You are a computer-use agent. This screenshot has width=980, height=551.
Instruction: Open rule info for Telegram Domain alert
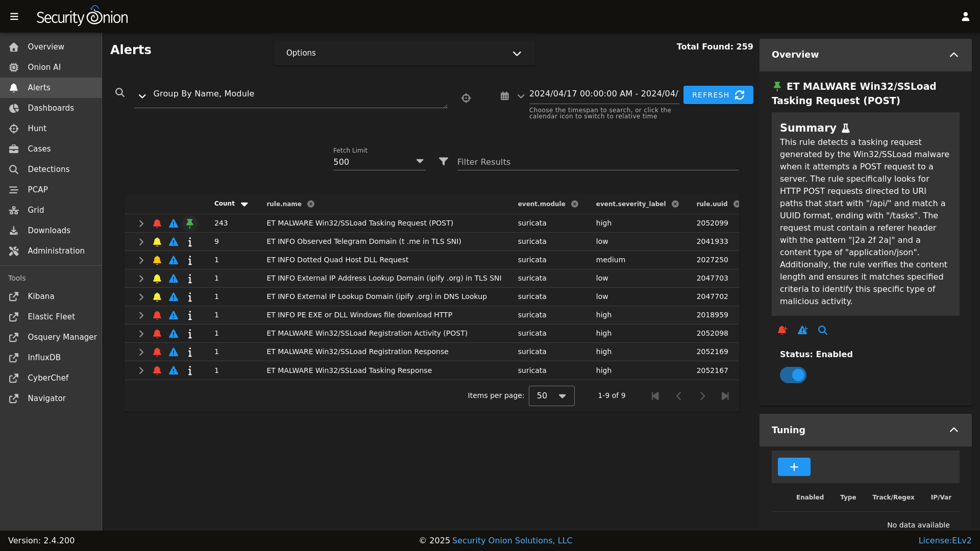[x=190, y=241]
